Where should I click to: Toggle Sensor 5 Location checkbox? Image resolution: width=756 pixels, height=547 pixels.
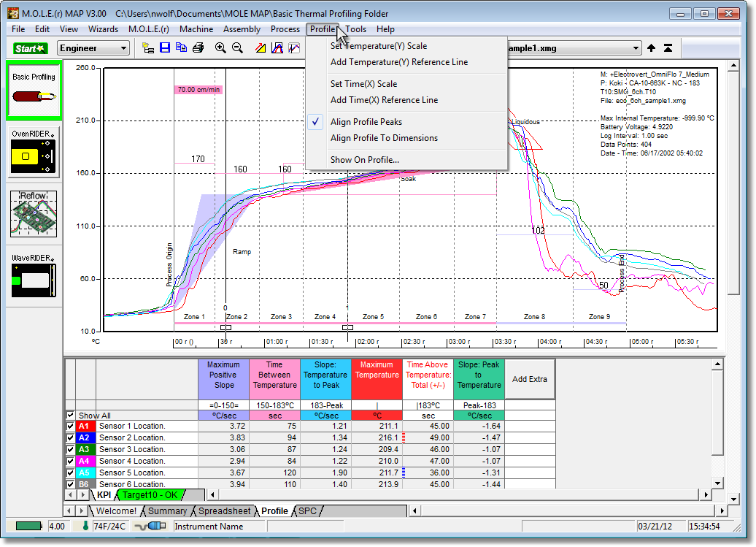pos(70,473)
